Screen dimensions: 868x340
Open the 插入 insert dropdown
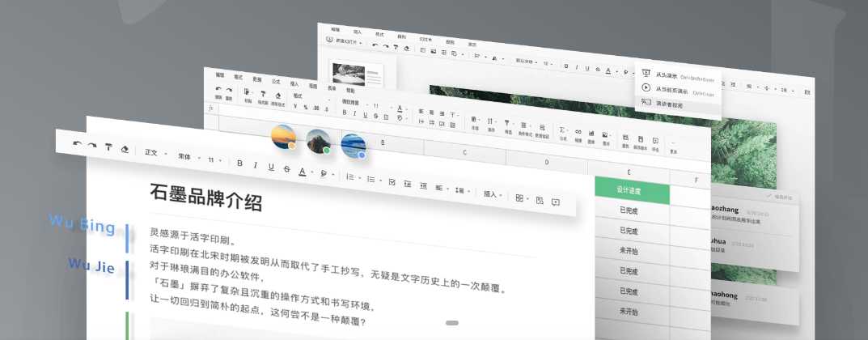point(493,193)
